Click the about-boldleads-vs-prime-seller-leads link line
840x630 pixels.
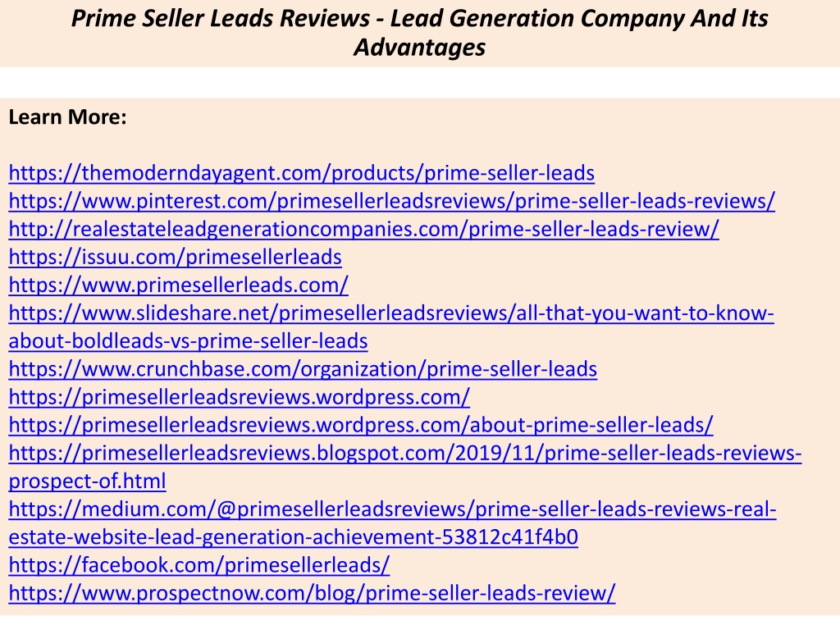pos(188,341)
